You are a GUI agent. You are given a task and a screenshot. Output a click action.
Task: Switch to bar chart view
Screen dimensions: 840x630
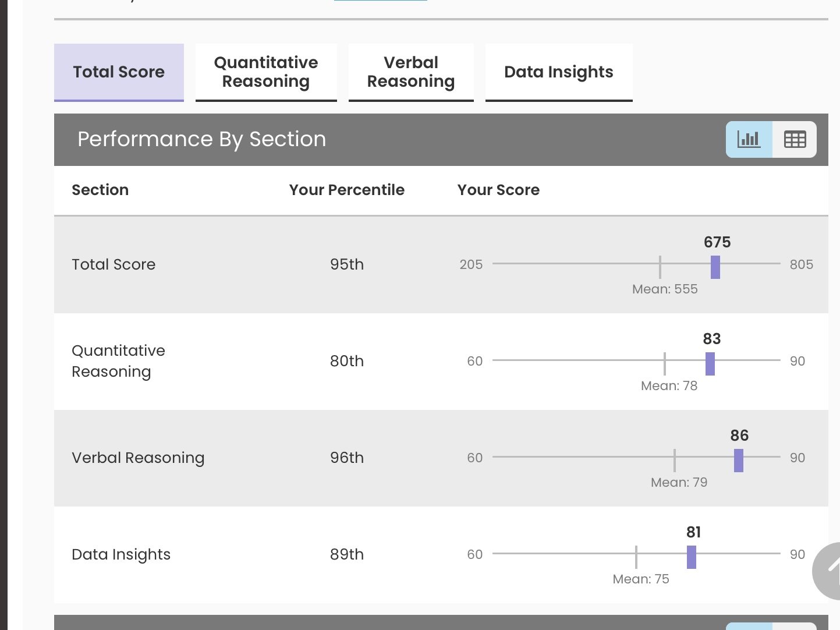click(749, 139)
